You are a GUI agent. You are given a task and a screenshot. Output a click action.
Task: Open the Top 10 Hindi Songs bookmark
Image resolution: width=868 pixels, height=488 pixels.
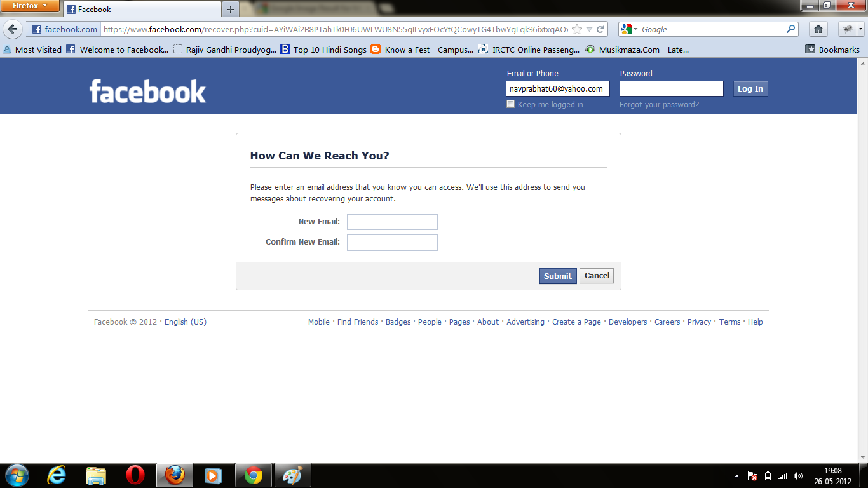pyautogui.click(x=323, y=50)
